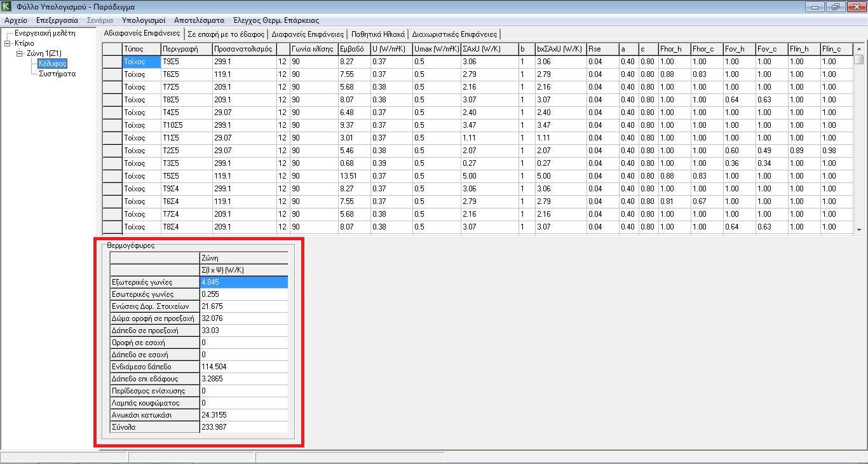
Task: Collapse the Κτίριο tree node
Action: coord(8,43)
